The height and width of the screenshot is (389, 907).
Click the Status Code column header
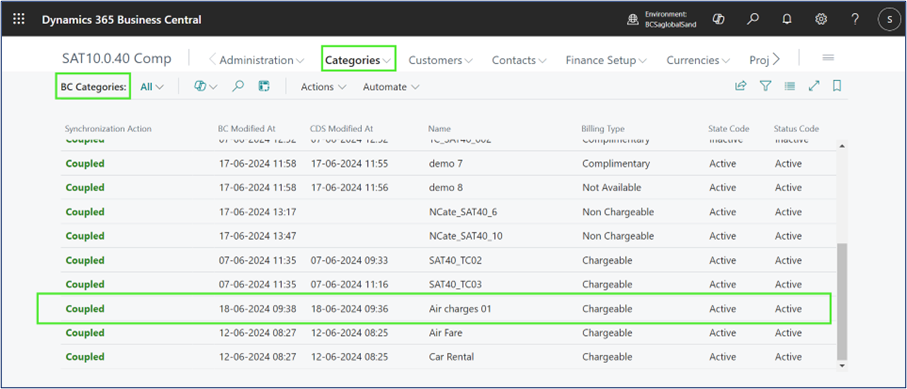coord(796,129)
